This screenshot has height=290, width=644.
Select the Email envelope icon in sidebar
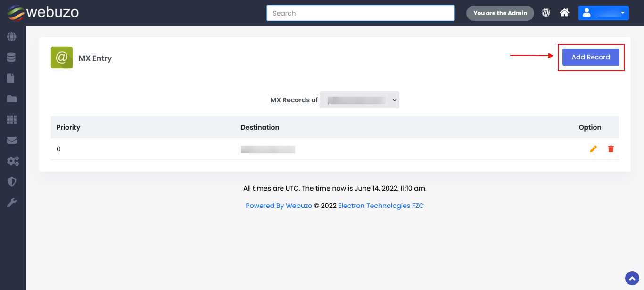coord(13,140)
